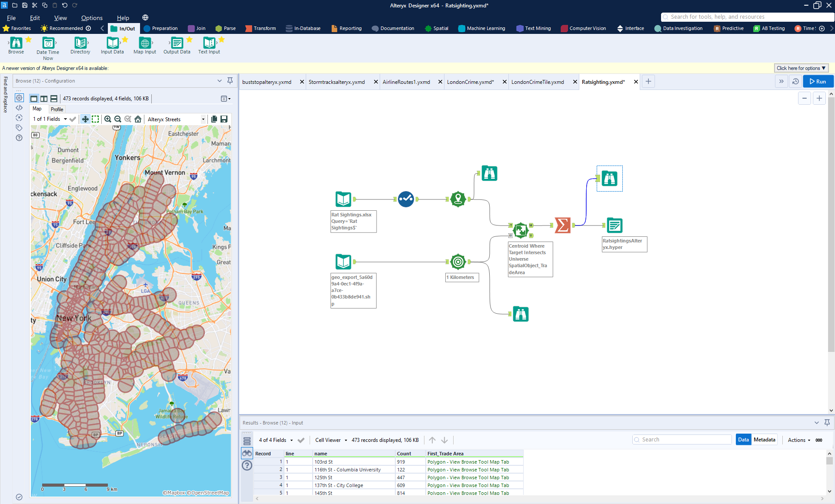Open the File menu
The height and width of the screenshot is (504, 835).
(11, 18)
